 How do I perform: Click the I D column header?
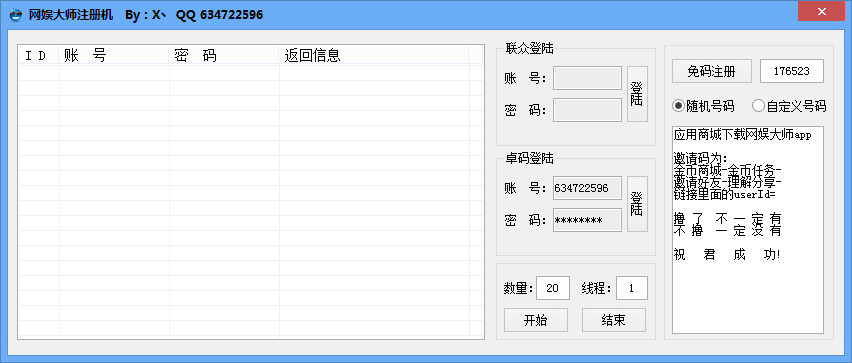pyautogui.click(x=39, y=55)
